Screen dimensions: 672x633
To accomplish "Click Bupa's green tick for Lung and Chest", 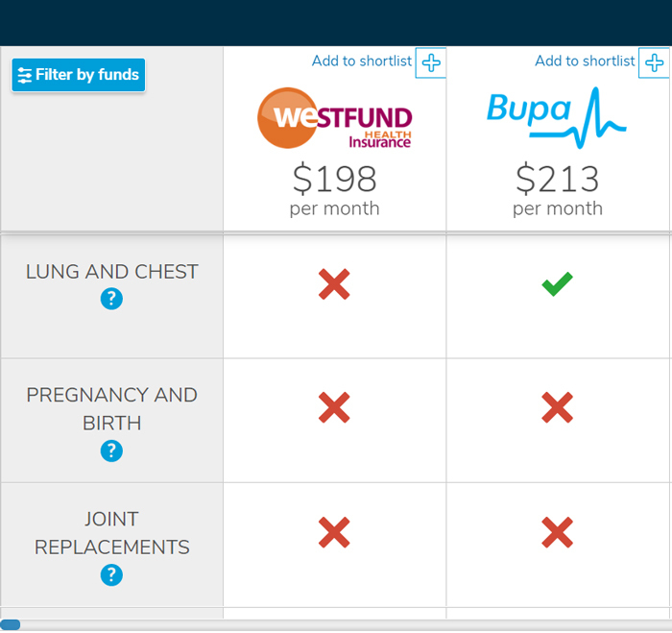I will pos(557,283).
